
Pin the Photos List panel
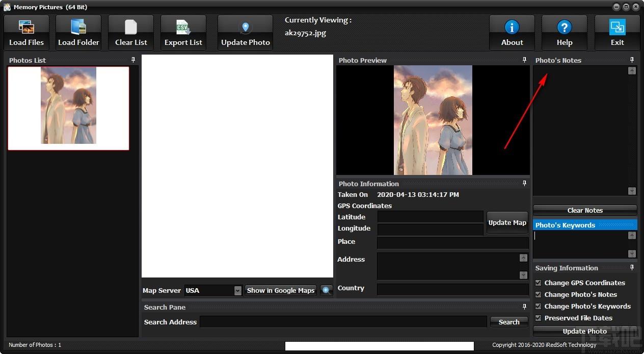pos(133,60)
